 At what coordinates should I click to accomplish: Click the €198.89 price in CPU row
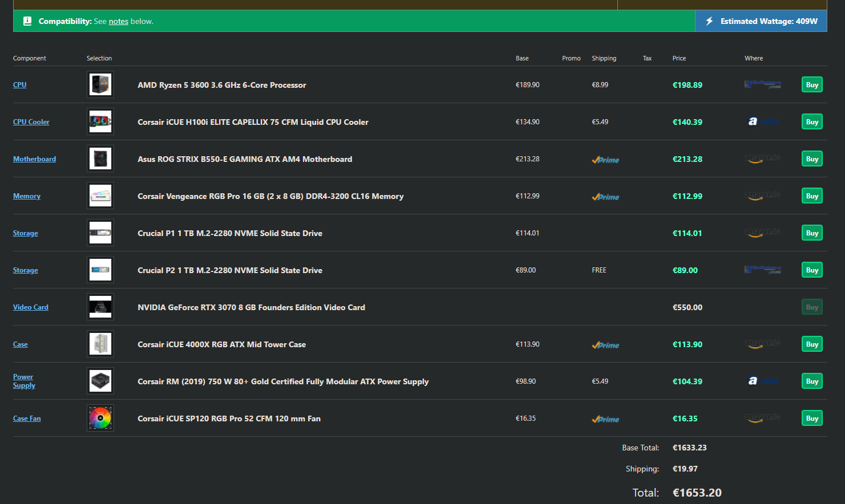click(x=688, y=85)
